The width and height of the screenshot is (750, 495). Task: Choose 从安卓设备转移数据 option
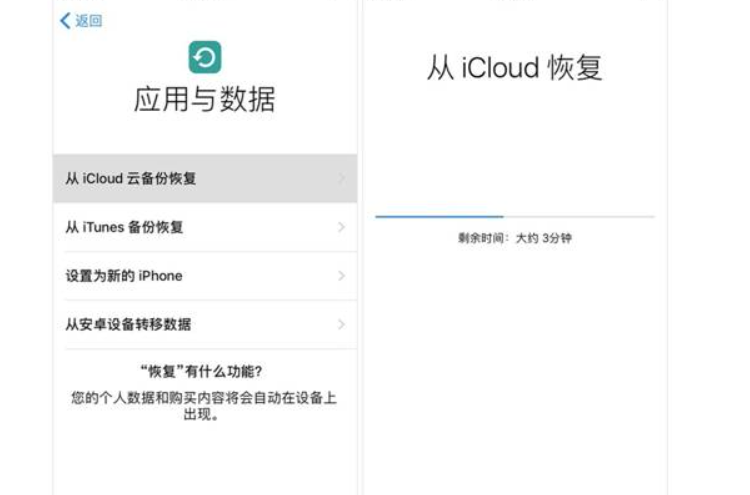point(128,324)
